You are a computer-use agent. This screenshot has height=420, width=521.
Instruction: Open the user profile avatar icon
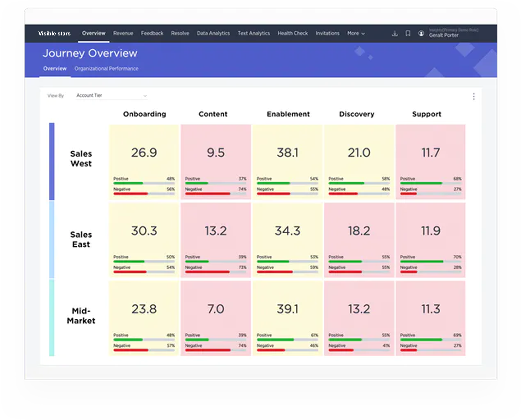(x=421, y=33)
